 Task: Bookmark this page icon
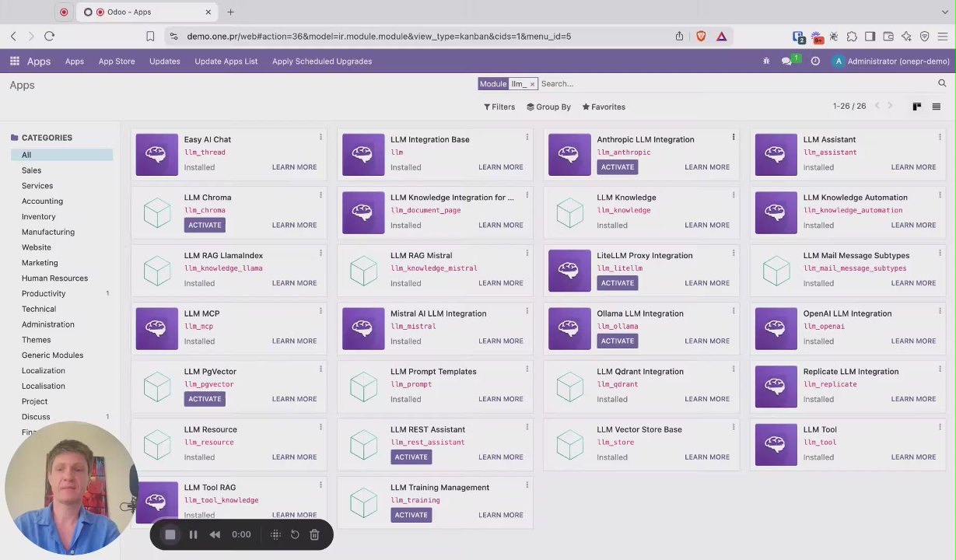click(x=150, y=36)
